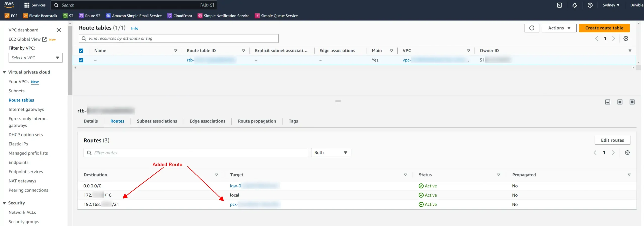The image size is (644, 226).
Task: Open route tables preferences gear
Action: point(626,39)
